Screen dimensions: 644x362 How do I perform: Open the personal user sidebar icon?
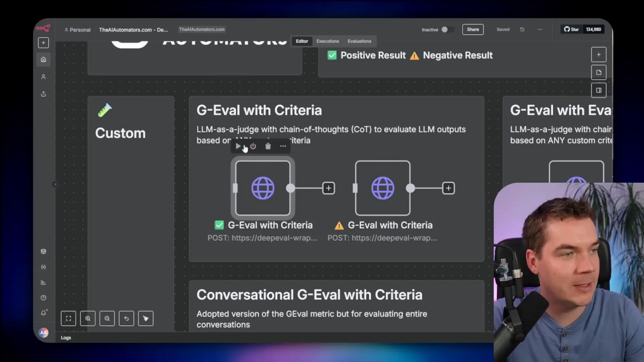click(x=43, y=77)
